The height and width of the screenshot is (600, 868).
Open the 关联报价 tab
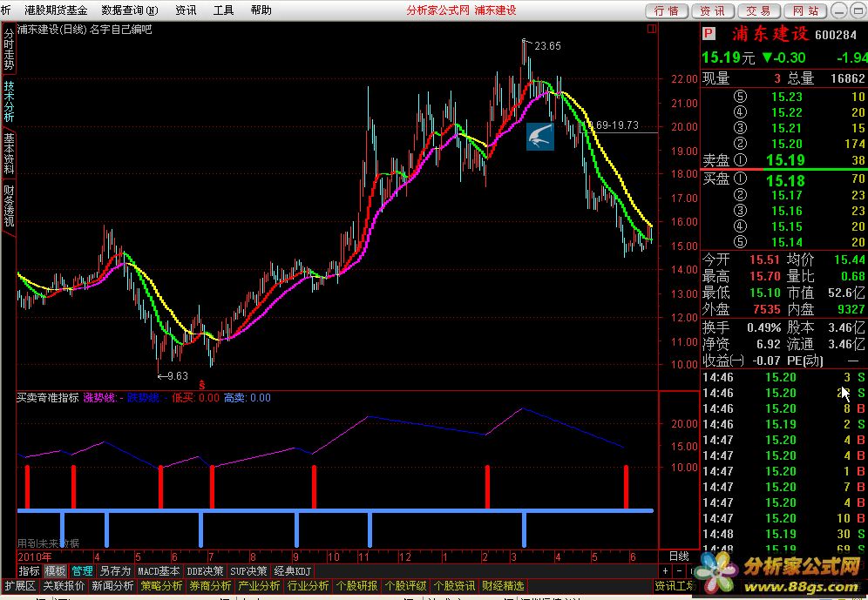click(x=64, y=585)
